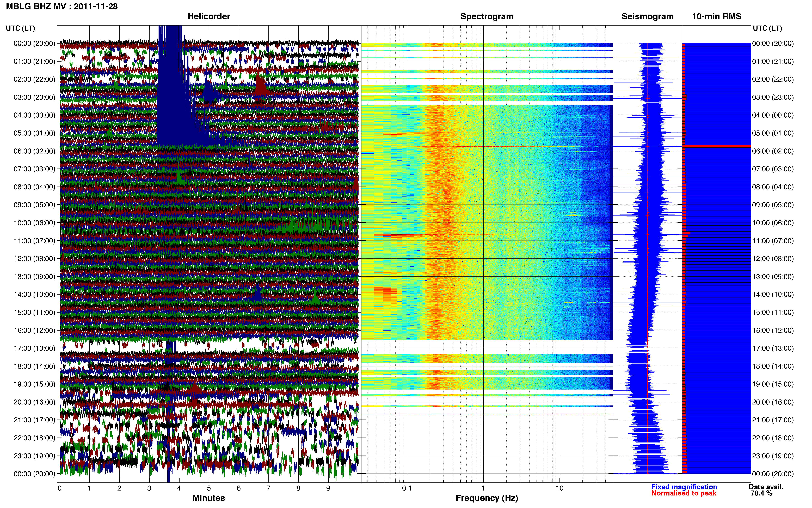Screen dimensions: 812x508
Task: Click the 'Frequency (Hz)' axis title
Action: pyautogui.click(x=487, y=498)
